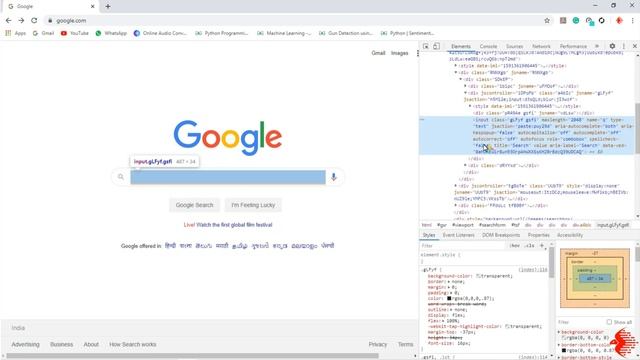Open the DevTools three-dot customize menu
Viewport: 640px width, 360px height.
point(624,46)
